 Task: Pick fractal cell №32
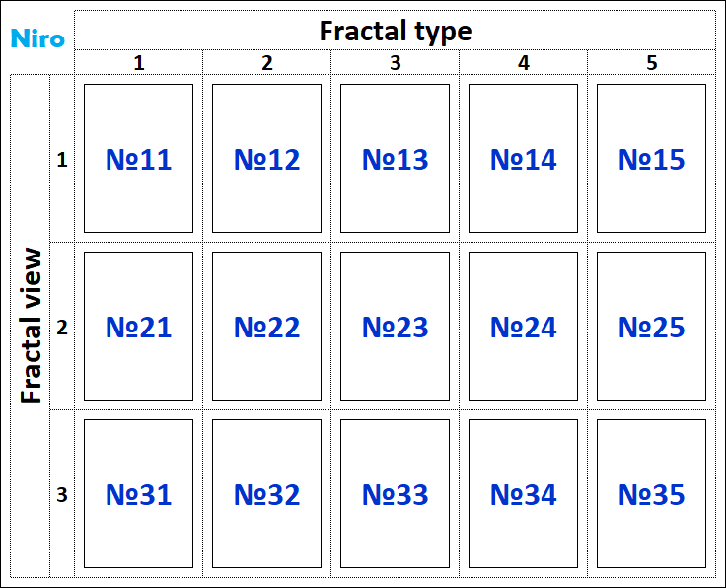[266, 494]
